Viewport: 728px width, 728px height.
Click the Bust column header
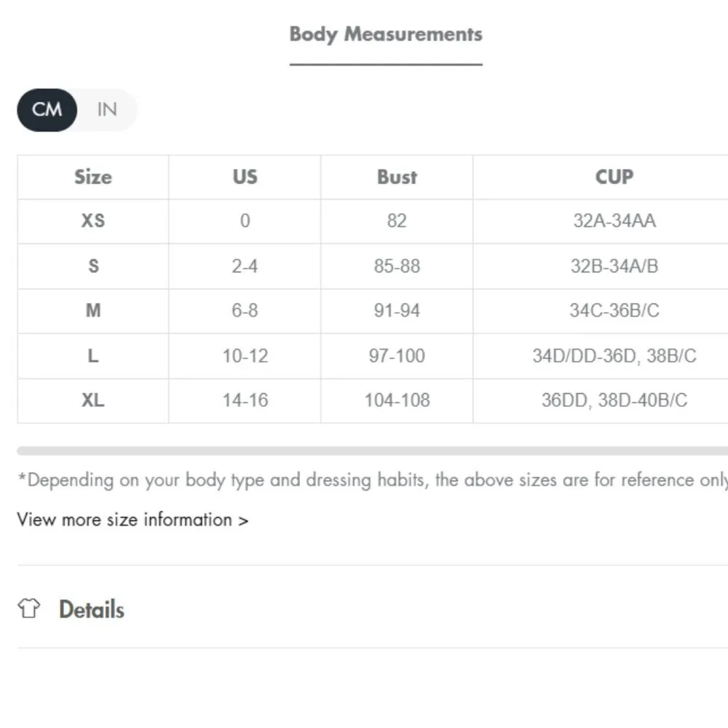(397, 177)
